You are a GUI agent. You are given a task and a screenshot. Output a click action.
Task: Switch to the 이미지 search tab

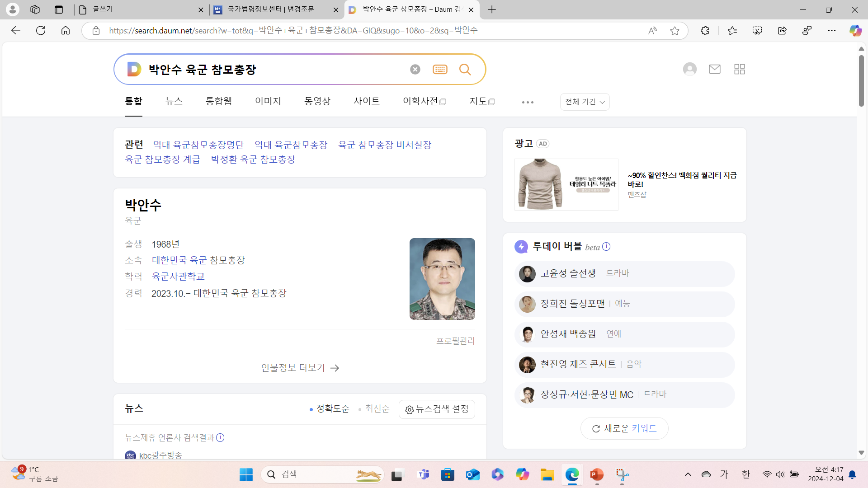pyautogui.click(x=268, y=101)
